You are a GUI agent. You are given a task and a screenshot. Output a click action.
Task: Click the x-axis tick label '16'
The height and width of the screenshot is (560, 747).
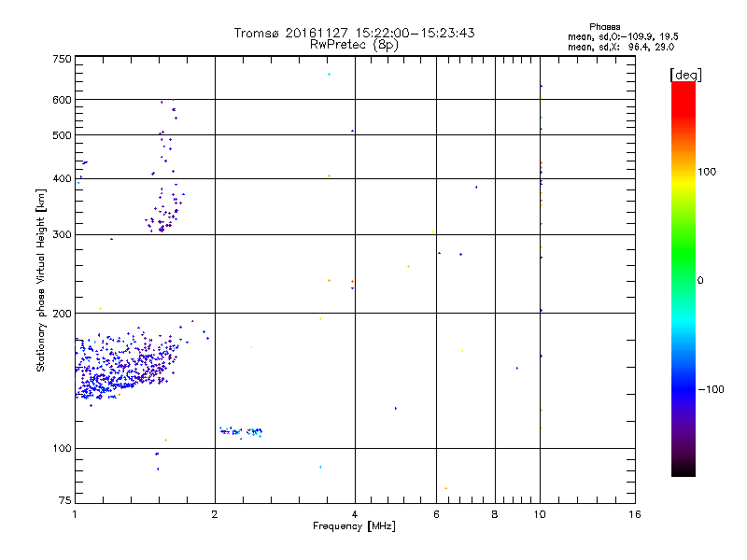click(x=635, y=514)
